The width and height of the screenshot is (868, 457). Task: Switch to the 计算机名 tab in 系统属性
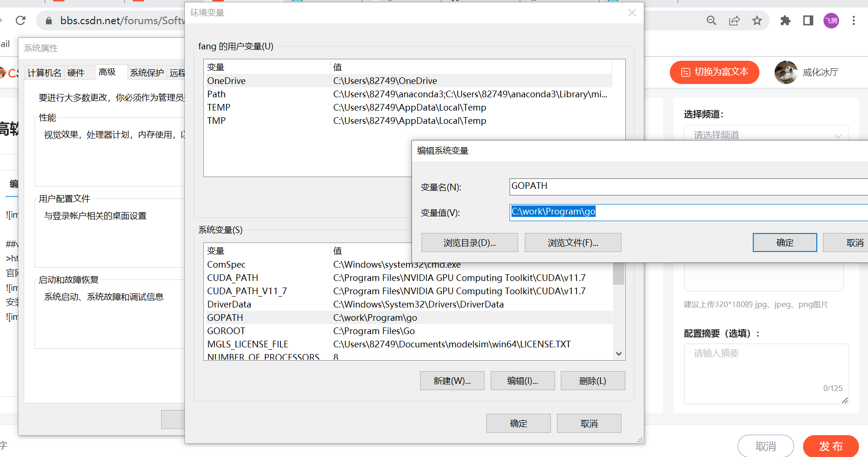tap(44, 73)
